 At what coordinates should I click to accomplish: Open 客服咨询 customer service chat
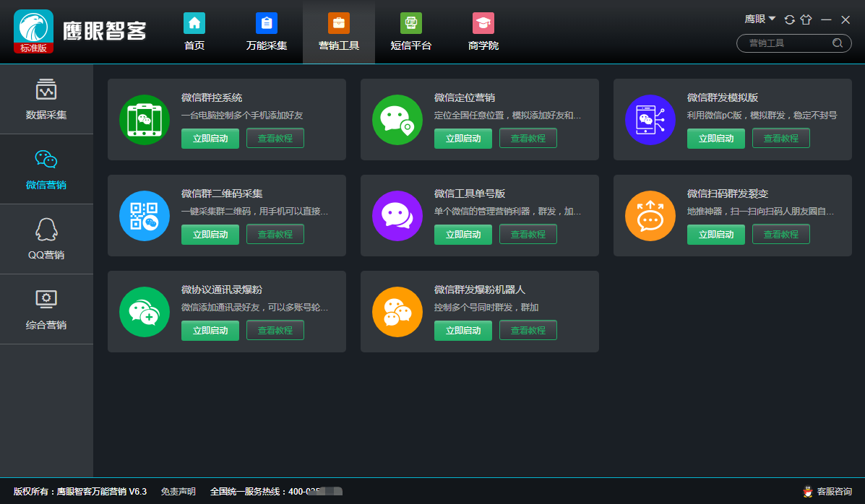coord(827,491)
